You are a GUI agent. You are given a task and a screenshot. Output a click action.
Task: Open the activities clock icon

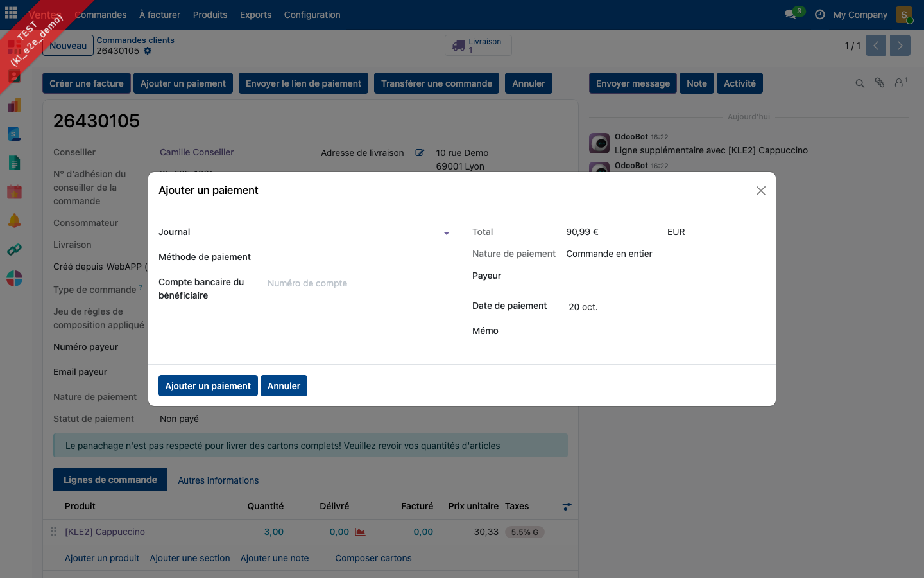(820, 14)
